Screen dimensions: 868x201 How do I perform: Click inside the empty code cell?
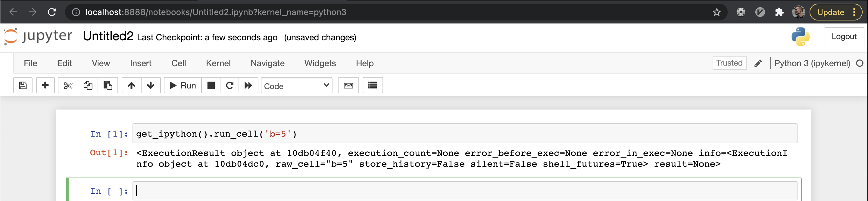point(303,190)
